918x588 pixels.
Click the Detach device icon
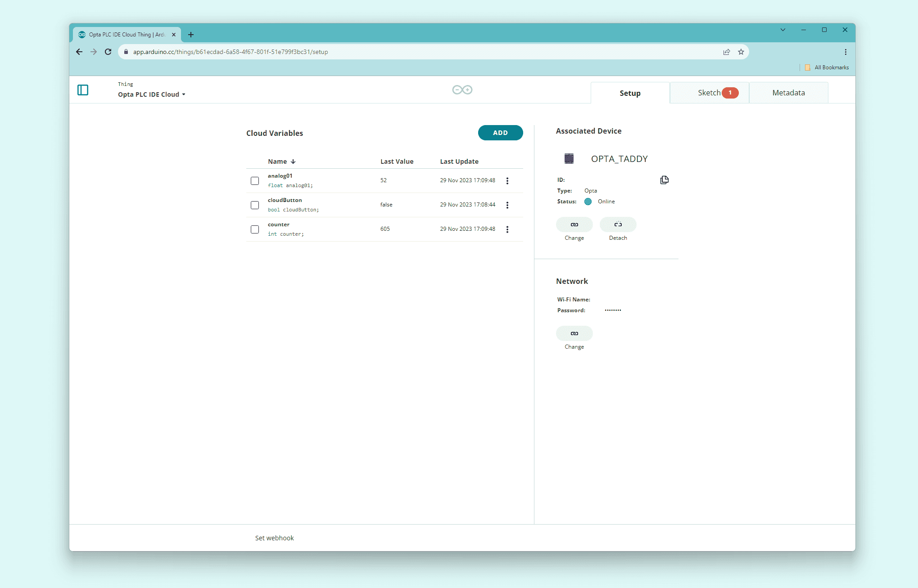(618, 224)
